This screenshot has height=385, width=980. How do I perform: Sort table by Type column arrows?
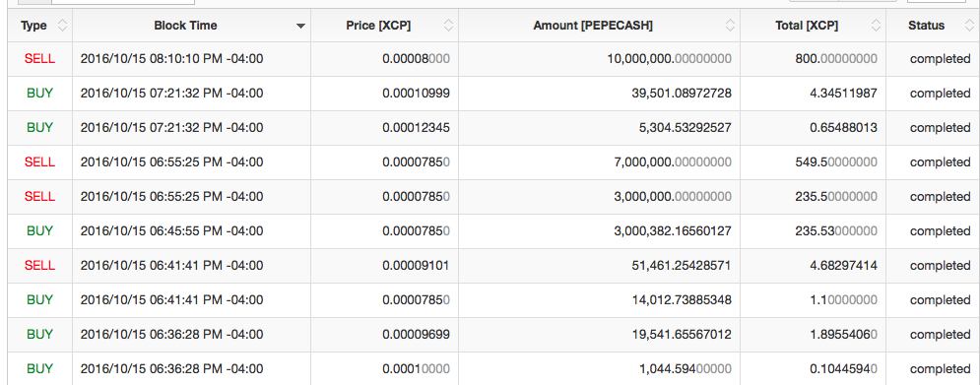coord(62,26)
